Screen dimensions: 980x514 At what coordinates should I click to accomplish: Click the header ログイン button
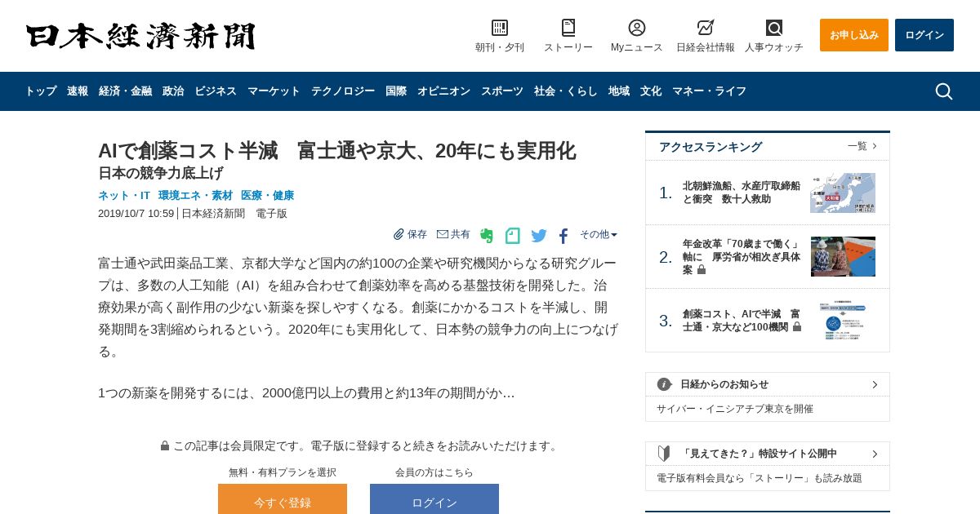click(x=924, y=35)
